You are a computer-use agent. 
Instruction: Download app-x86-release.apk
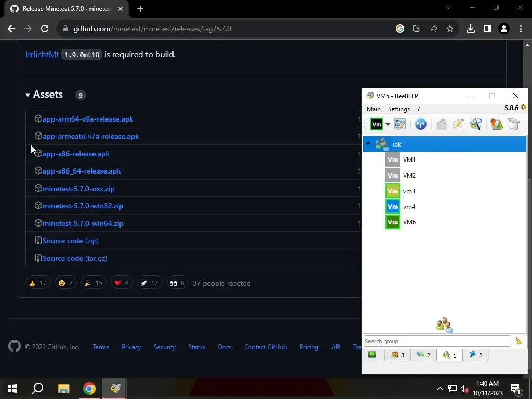[76, 154]
